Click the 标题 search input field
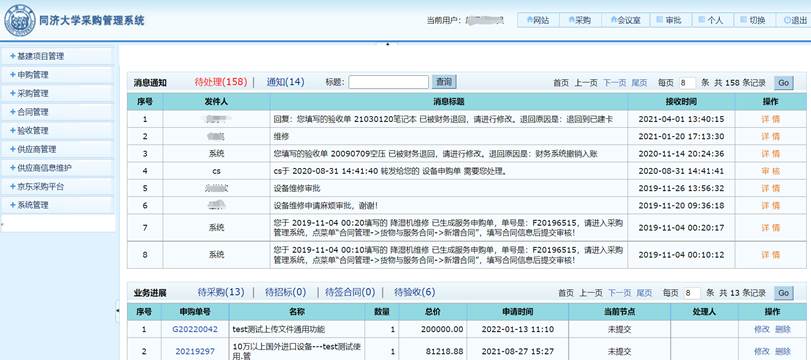 [x=388, y=82]
